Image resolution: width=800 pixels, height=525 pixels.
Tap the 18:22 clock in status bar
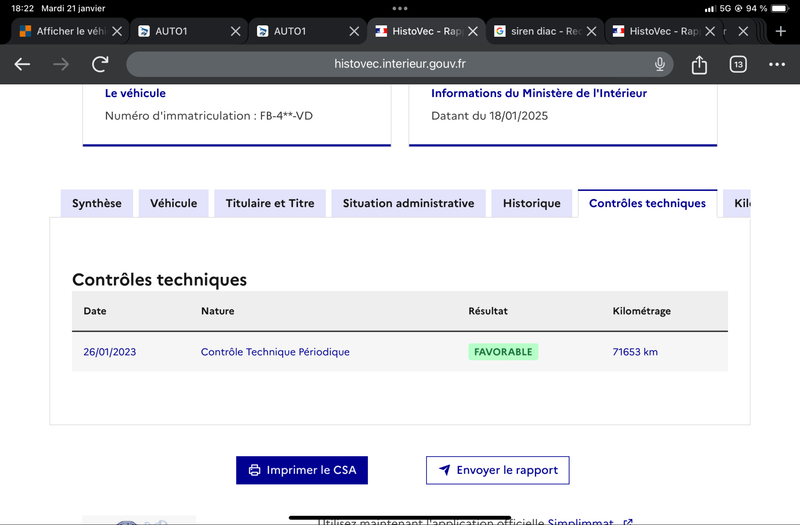22,8
